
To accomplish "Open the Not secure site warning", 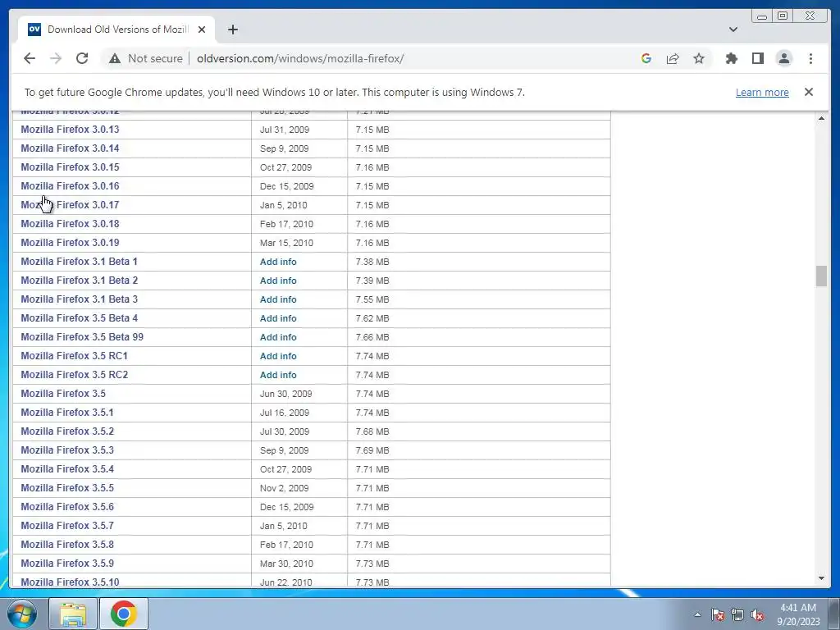I will coord(145,58).
